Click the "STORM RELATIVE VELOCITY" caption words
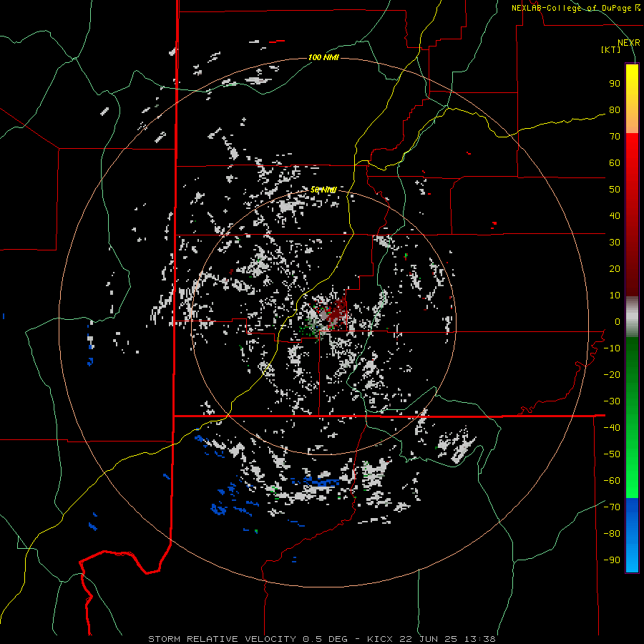The width and height of the screenshot is (644, 644). pos(223,639)
